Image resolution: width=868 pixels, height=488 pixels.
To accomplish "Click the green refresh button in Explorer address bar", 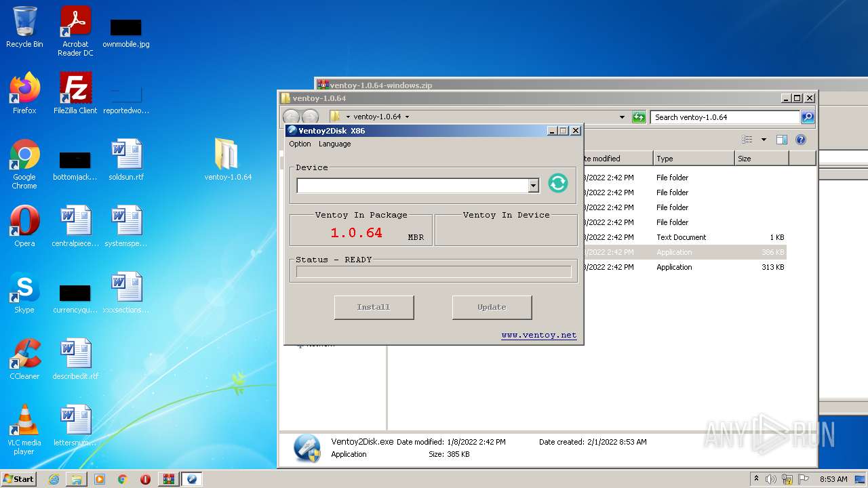I will (x=639, y=117).
